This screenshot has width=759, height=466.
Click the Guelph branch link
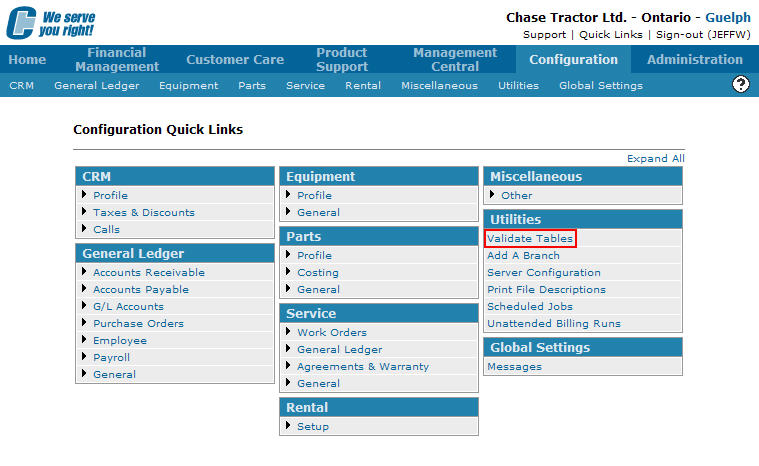[x=728, y=17]
